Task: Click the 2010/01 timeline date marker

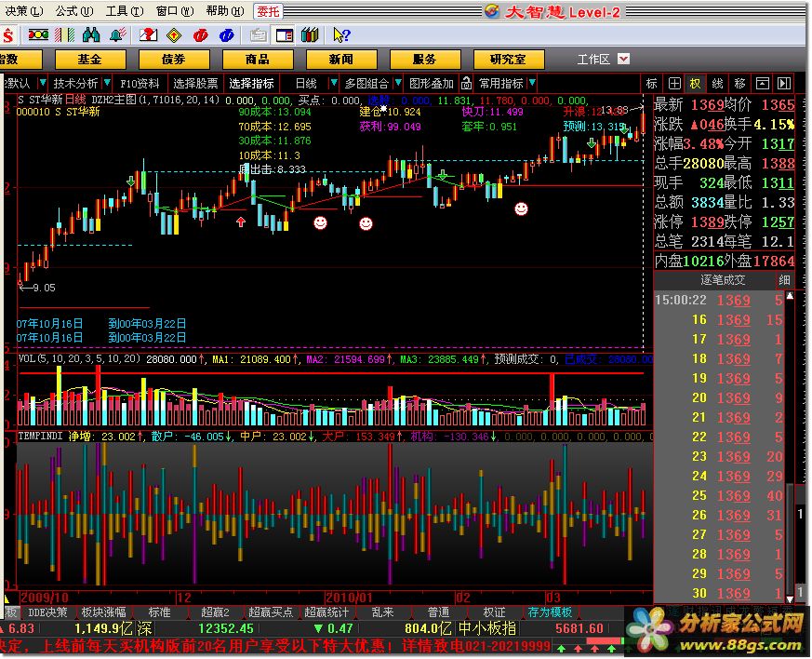Action: [350, 598]
